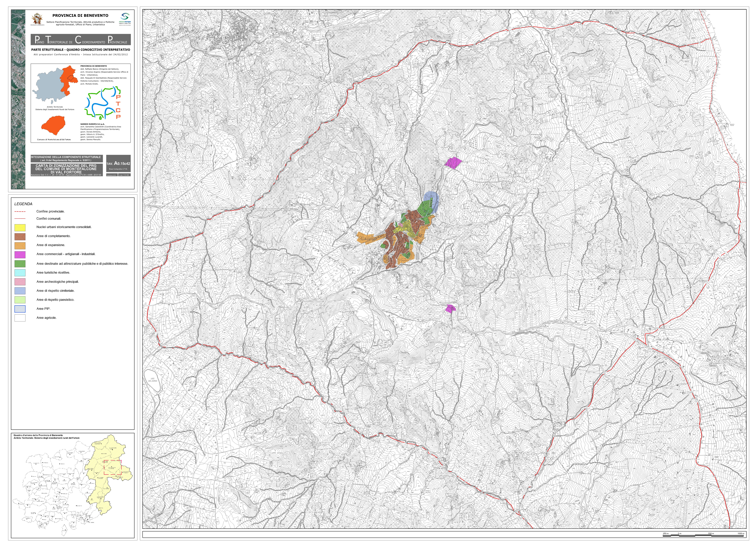
Task: Click 'PARTE STRUTTURALE - QUADRO CONOSCITIVO INTERPRETATIVO' heading
Action: point(81,50)
